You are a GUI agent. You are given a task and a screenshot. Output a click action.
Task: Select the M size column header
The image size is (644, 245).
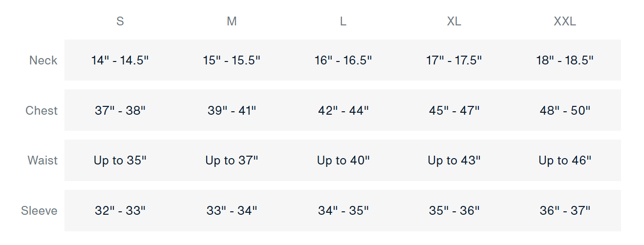click(x=232, y=21)
